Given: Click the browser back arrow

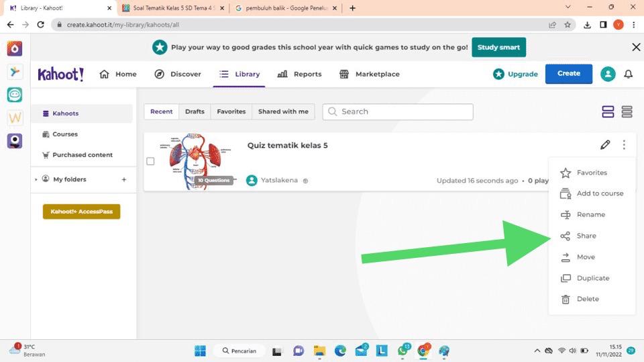Looking at the screenshot, I should click(x=11, y=25).
